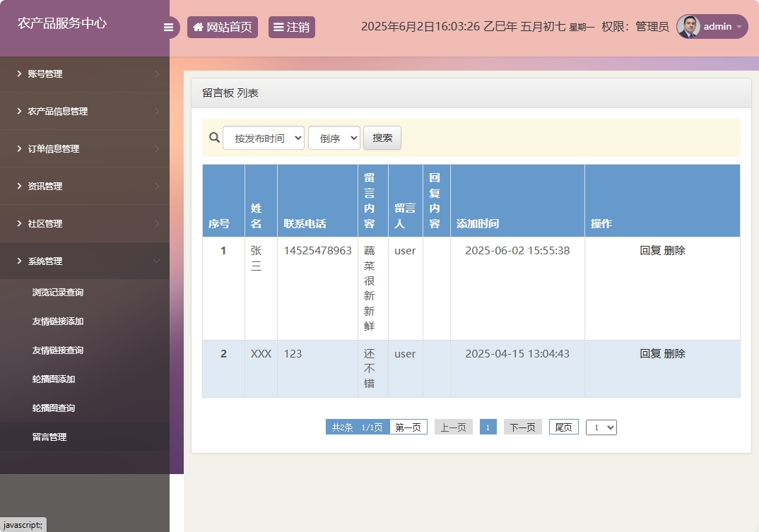This screenshot has width=759, height=532.
Task: Click the magnifying glass search icon
Action: [214, 137]
